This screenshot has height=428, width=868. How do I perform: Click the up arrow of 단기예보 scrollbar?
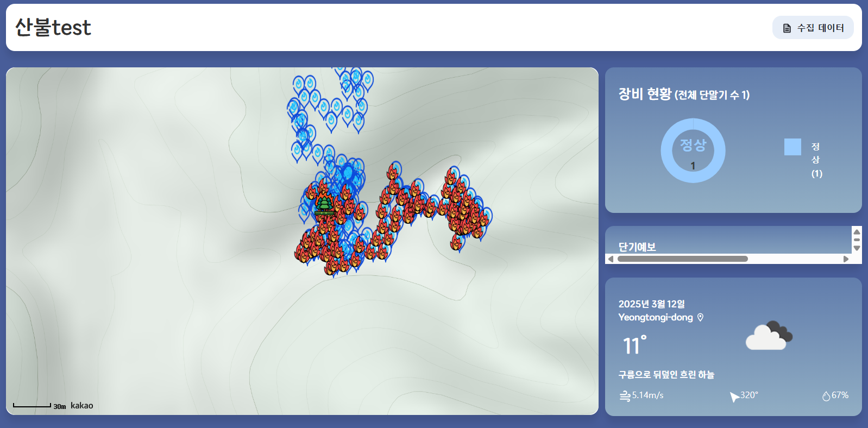coord(857,232)
